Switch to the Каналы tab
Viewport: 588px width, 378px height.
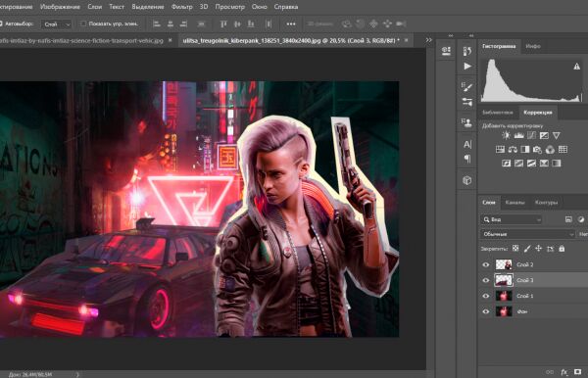coord(514,203)
